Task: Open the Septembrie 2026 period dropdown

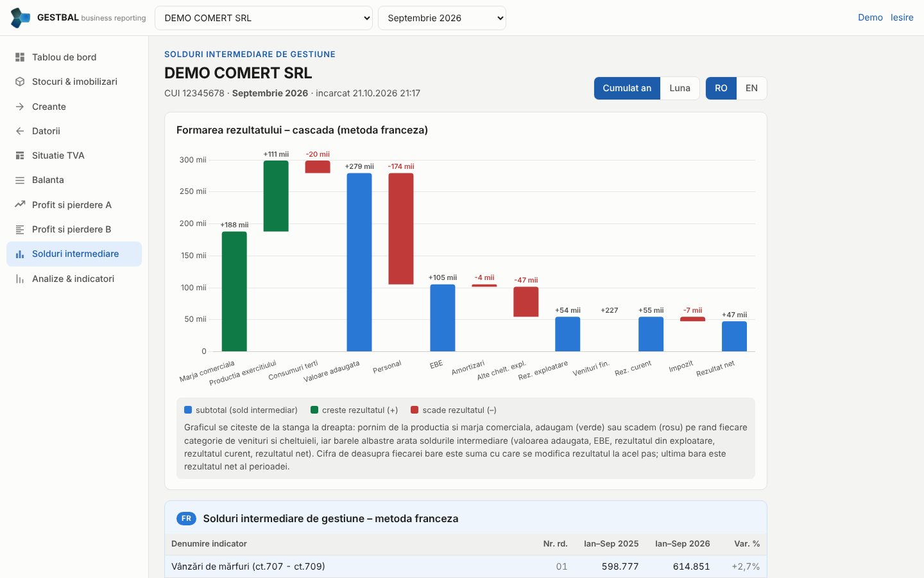Action: (442, 18)
